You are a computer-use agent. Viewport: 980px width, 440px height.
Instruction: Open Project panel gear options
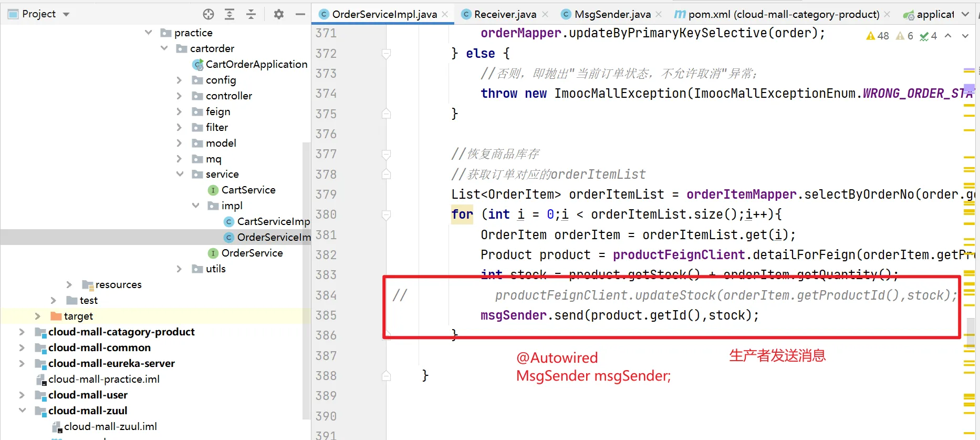tap(279, 14)
